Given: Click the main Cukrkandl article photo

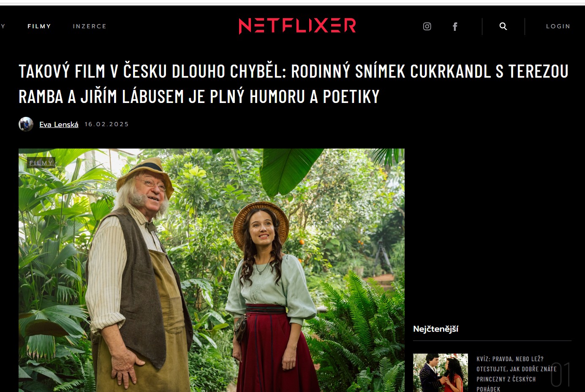Looking at the screenshot, I should pyautogui.click(x=212, y=270).
